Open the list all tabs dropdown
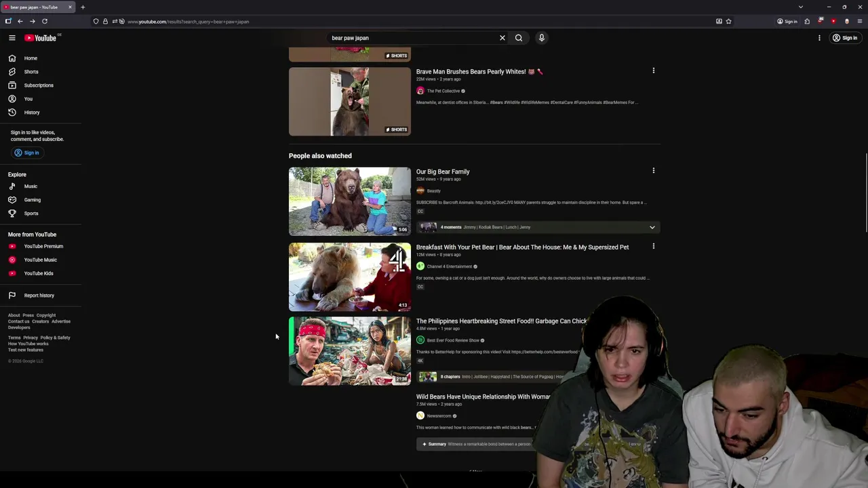 (801, 7)
